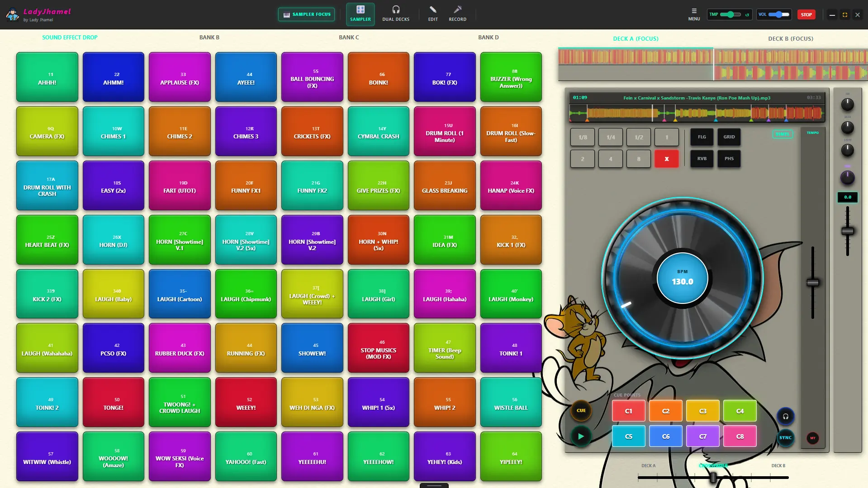This screenshot has height=488, width=868.
Task: Select the Deck A (Focus) tab
Action: 636,39
